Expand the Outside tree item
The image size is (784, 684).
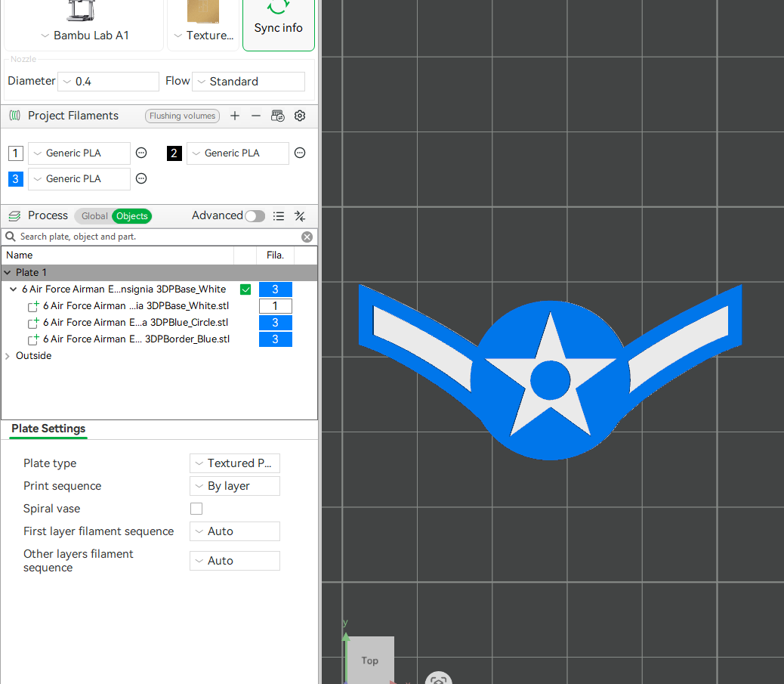coord(8,355)
